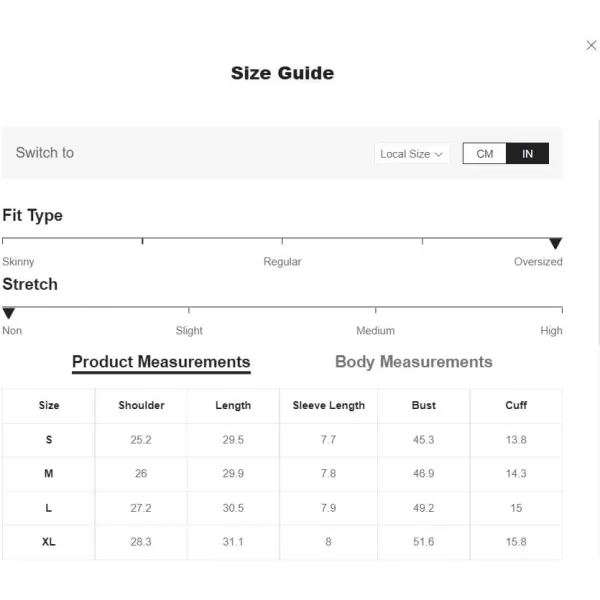Select the S size row label

pyautogui.click(x=49, y=440)
